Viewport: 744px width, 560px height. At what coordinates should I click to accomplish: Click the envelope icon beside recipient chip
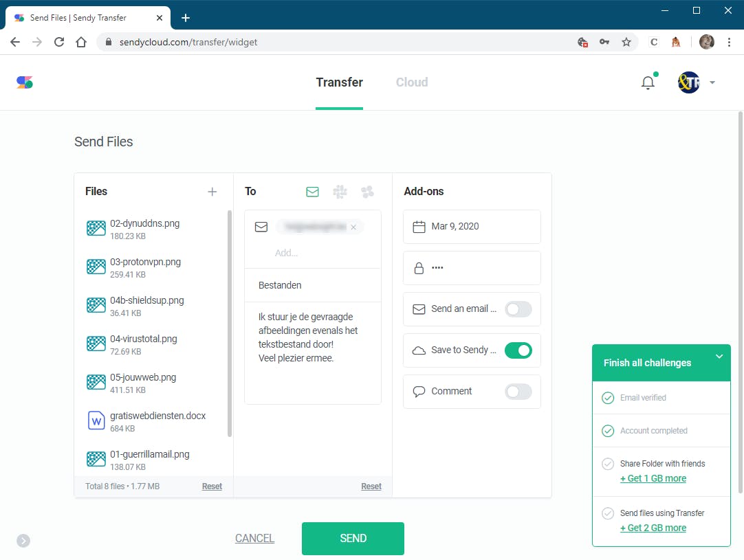[x=261, y=227]
